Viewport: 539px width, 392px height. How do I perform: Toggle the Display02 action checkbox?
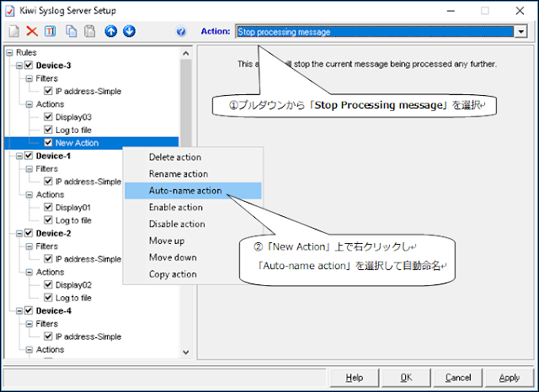(x=48, y=285)
